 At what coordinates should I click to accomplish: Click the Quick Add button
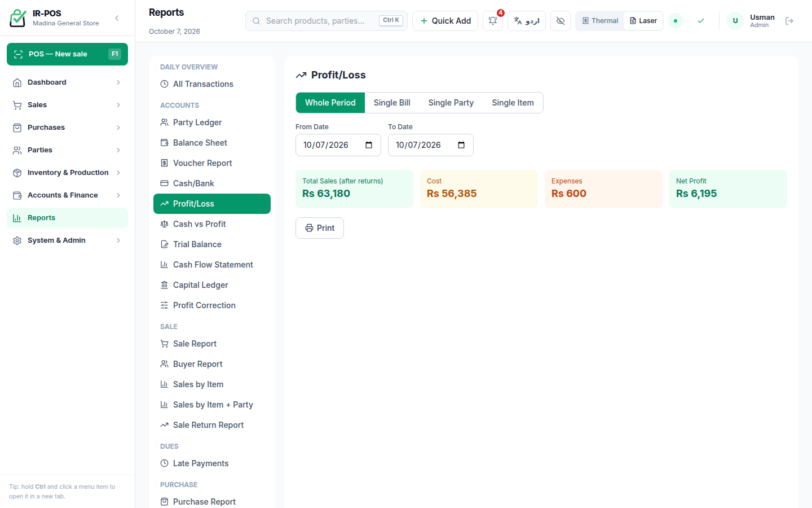445,21
